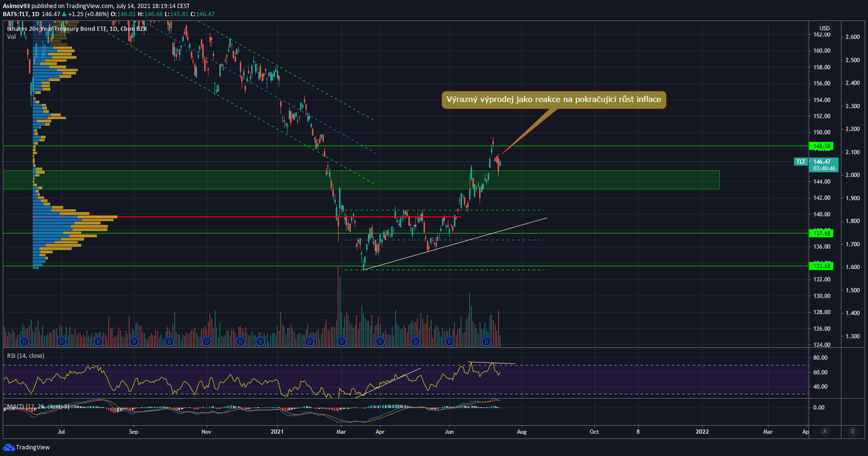Select the RSI (14, close) indicator label
This screenshot has height=456, width=868.
pos(26,356)
